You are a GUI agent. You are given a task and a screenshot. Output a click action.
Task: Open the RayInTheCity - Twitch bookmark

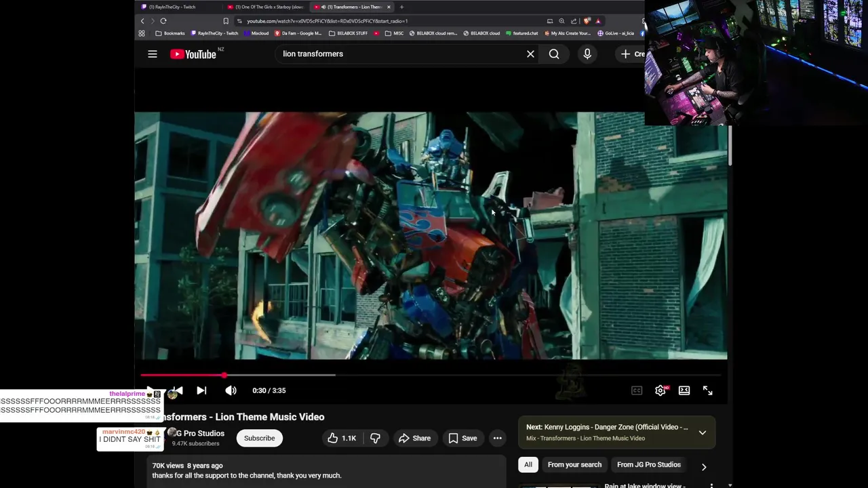214,33
